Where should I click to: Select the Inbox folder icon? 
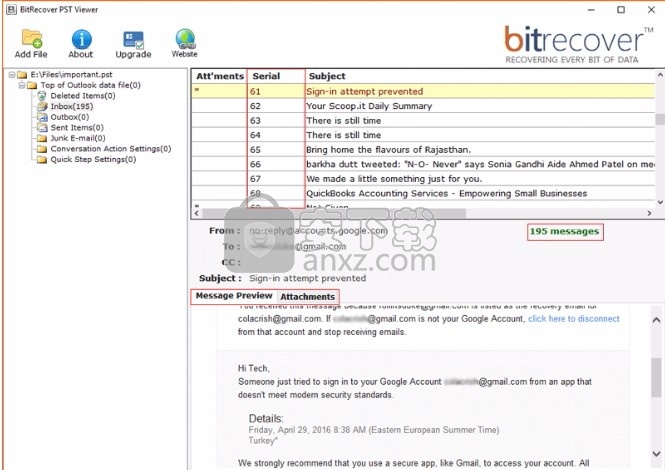[42, 106]
